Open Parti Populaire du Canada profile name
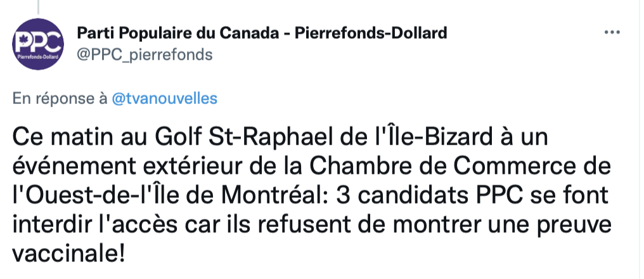 [262, 32]
